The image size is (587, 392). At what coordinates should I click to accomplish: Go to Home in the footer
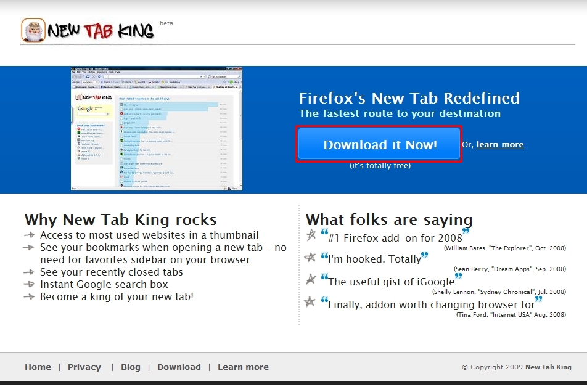(x=38, y=367)
